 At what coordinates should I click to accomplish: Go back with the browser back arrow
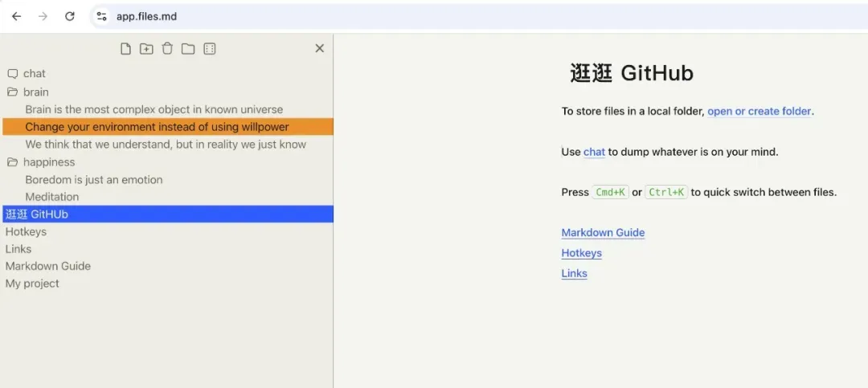point(17,16)
